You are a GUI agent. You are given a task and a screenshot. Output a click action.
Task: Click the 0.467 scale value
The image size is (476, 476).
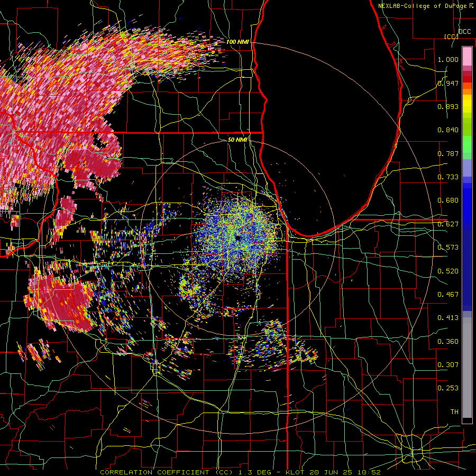(448, 295)
